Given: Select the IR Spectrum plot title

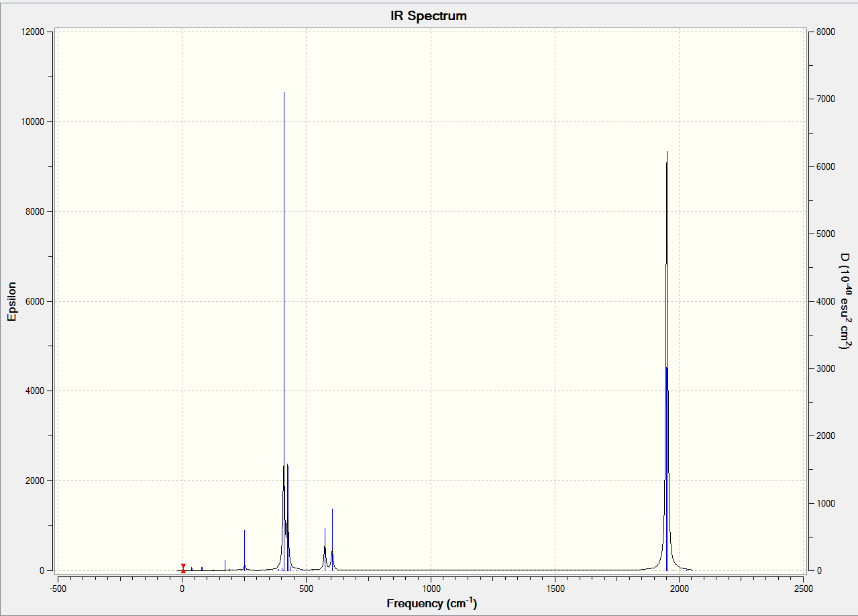Looking at the screenshot, I should 429,16.
